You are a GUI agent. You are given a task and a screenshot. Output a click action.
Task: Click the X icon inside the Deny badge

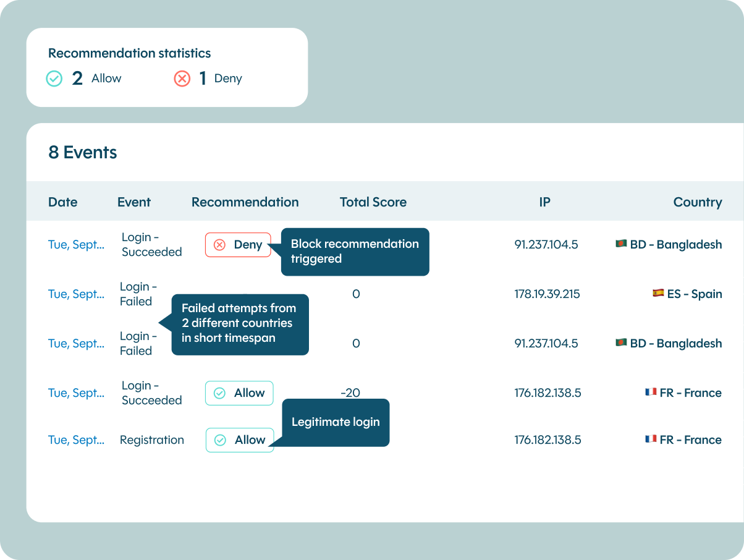(x=219, y=245)
